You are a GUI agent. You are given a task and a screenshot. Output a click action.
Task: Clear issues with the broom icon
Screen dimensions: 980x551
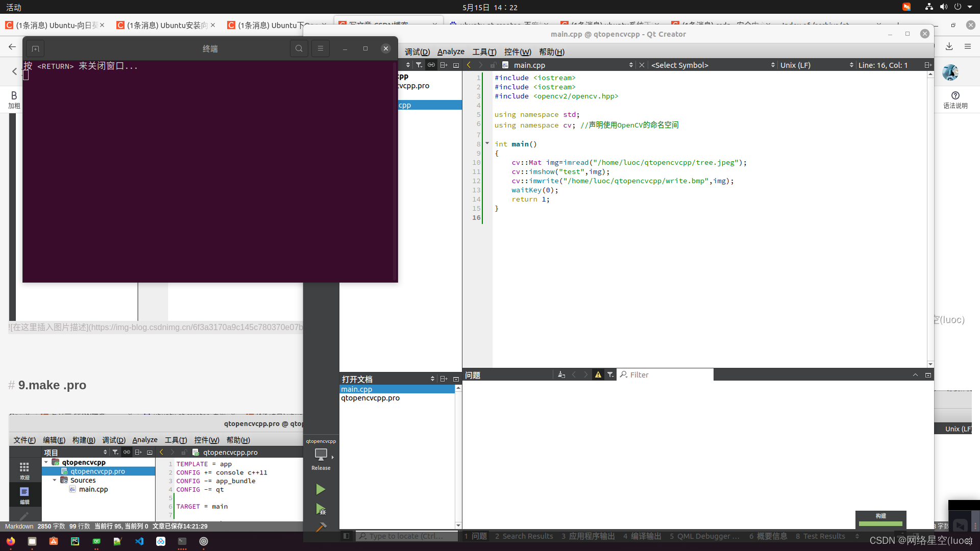tap(561, 375)
